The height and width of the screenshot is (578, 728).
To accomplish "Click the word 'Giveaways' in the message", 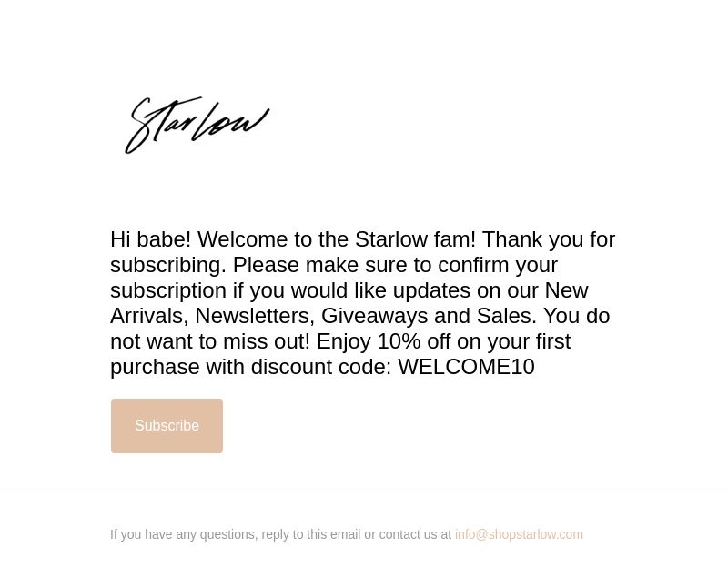I will tap(374, 316).
